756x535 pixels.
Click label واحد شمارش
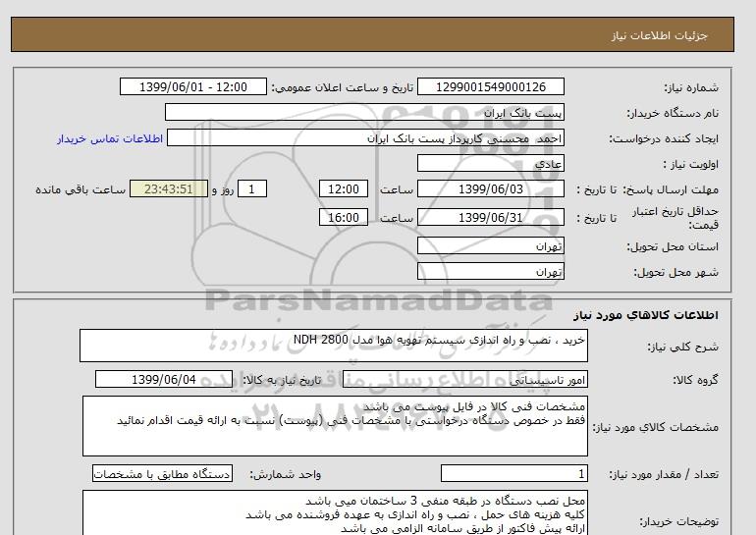point(286,475)
